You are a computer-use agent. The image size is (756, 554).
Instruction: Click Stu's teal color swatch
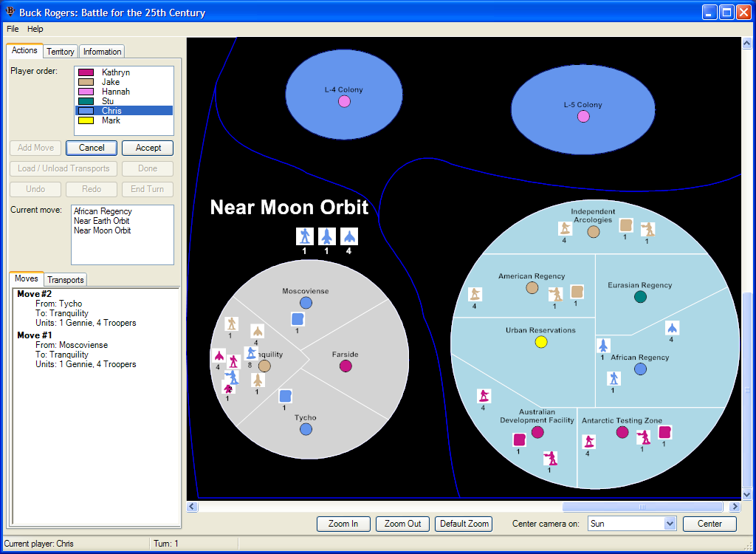[x=86, y=101]
